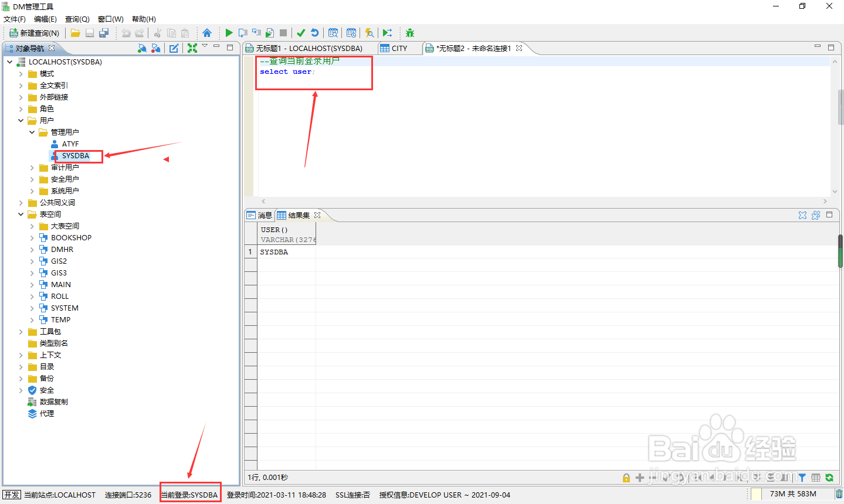Open the 编辑(E) menu
This screenshot has width=844, height=504.
point(45,19)
